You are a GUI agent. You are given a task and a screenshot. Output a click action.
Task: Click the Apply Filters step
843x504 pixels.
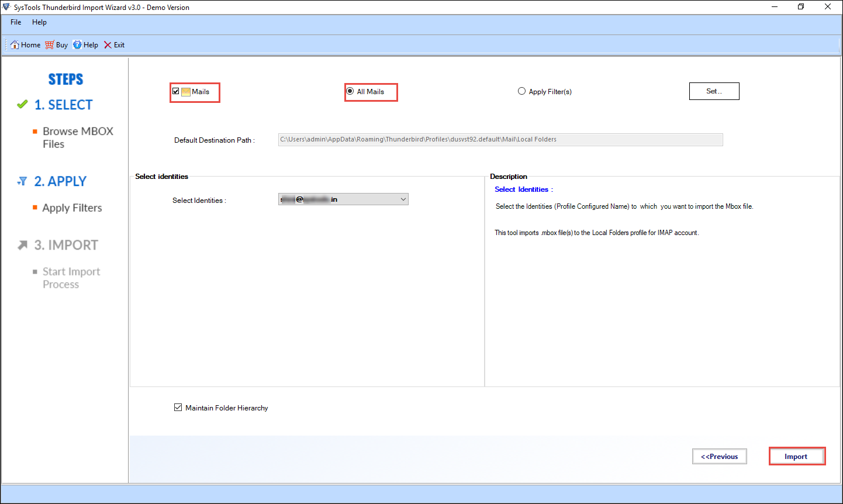pos(72,208)
